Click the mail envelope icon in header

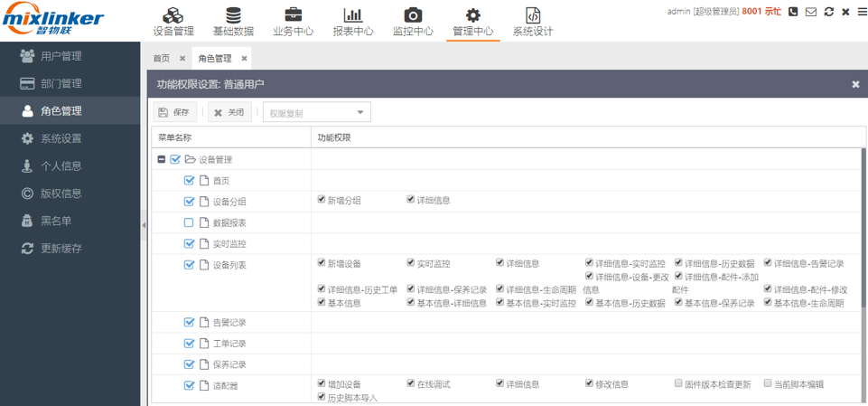[x=811, y=12]
